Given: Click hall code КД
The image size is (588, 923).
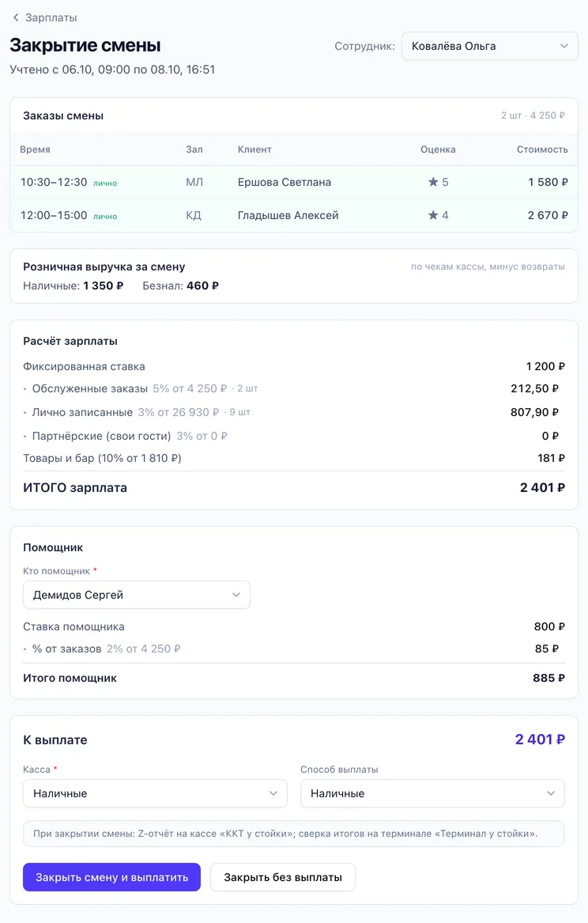Looking at the screenshot, I should [x=194, y=215].
